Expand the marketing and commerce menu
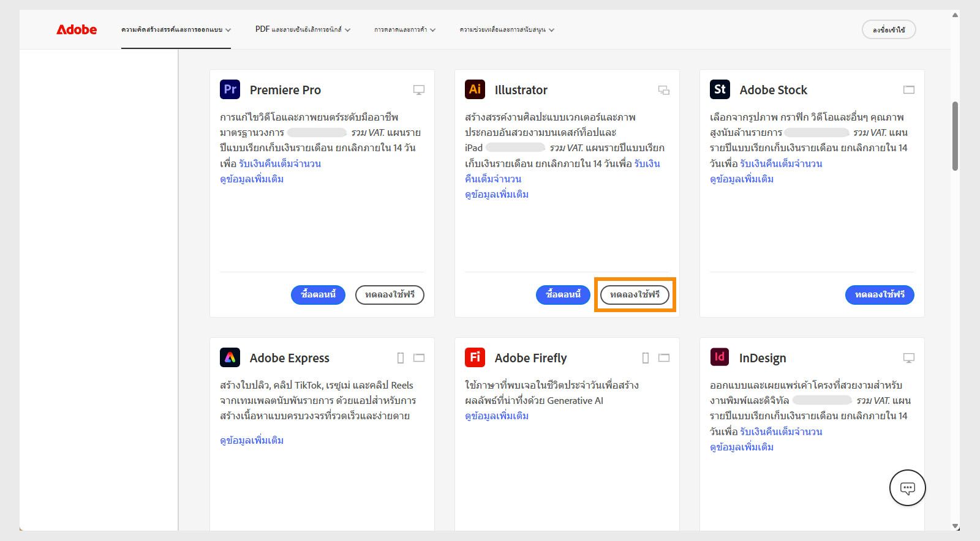The width and height of the screenshot is (980, 541). pos(405,29)
